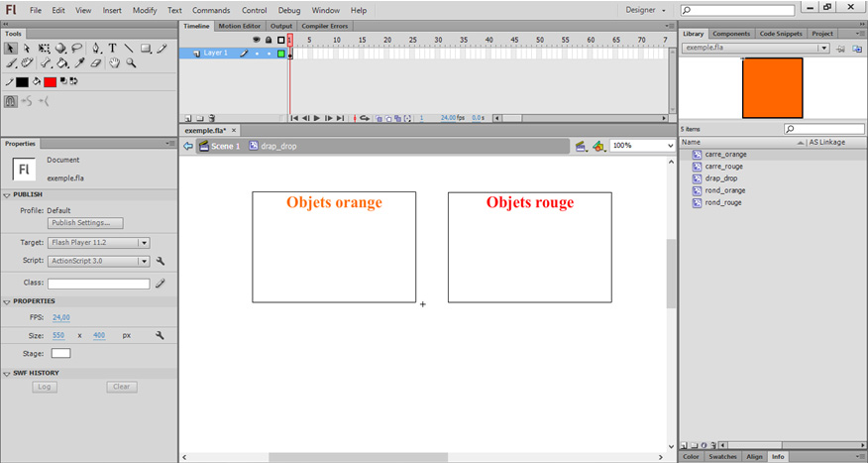
Task: Click the red fill color swatch
Action: [50, 82]
